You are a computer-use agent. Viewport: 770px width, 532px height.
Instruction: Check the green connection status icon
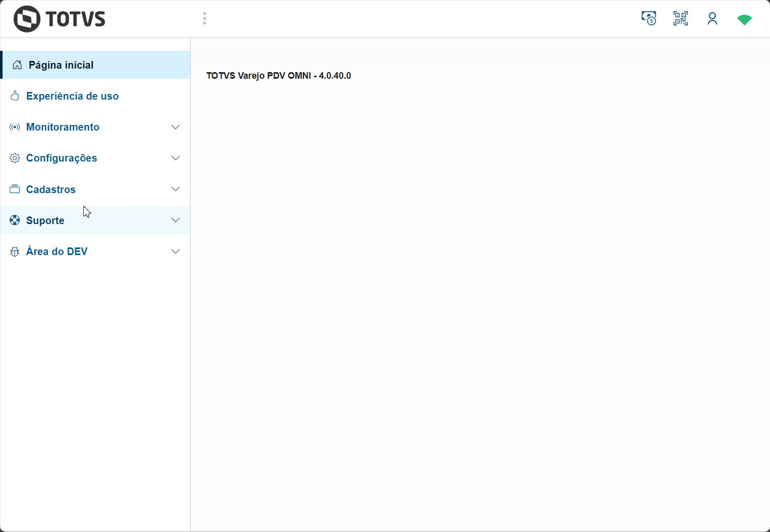click(x=744, y=20)
